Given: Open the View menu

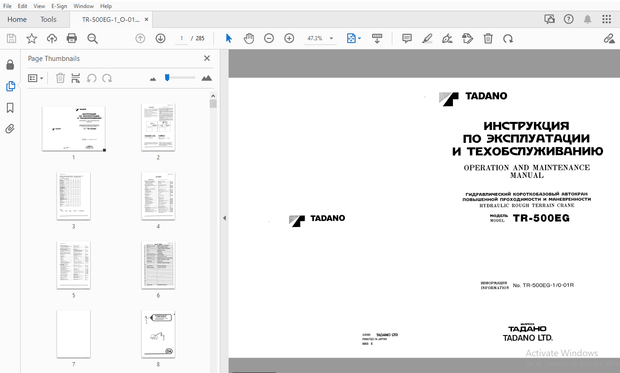Looking at the screenshot, I should (39, 6).
